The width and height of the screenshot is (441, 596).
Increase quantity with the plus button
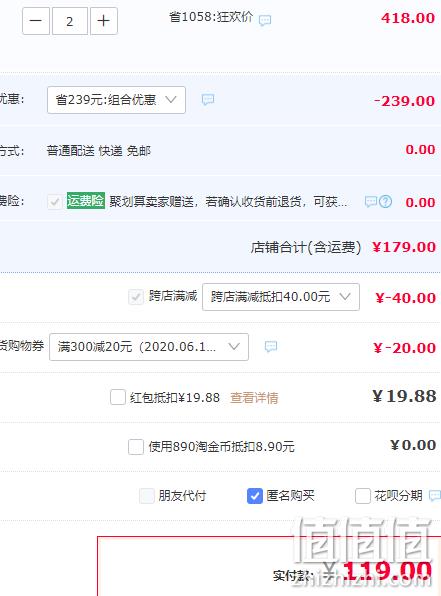(104, 21)
